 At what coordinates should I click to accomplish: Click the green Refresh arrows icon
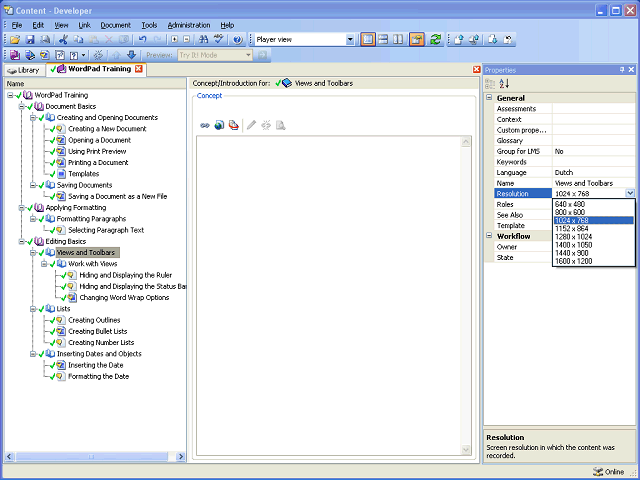pos(436,39)
